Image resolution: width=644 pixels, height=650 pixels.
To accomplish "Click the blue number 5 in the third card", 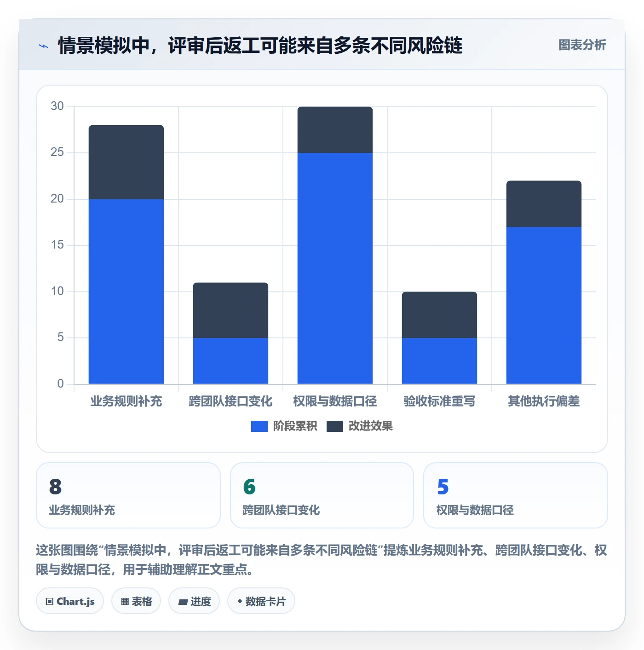I will (443, 487).
